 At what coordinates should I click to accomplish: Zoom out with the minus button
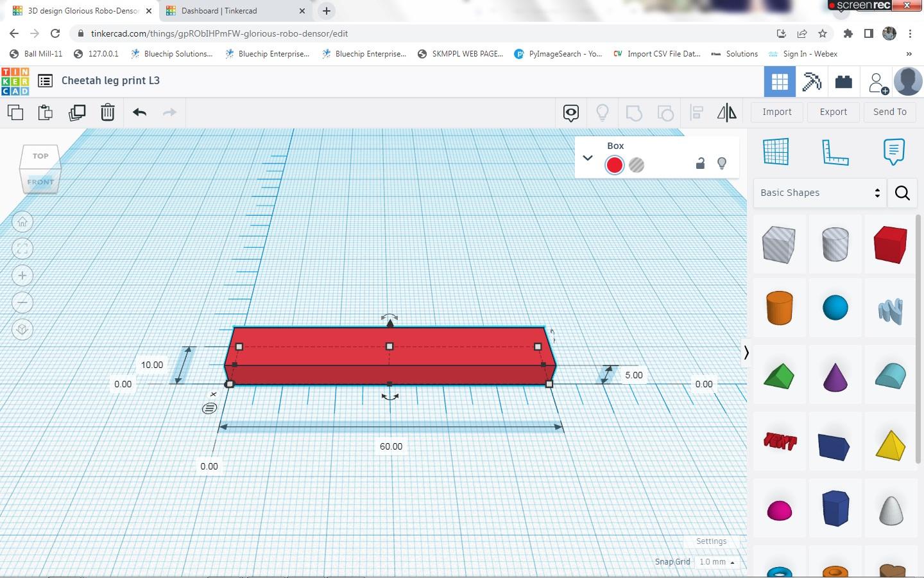coord(22,302)
